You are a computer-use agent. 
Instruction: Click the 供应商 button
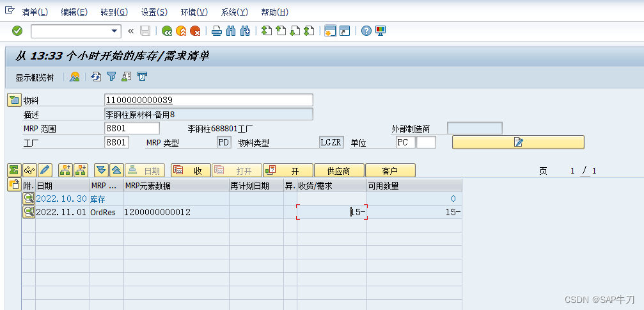tap(339, 170)
